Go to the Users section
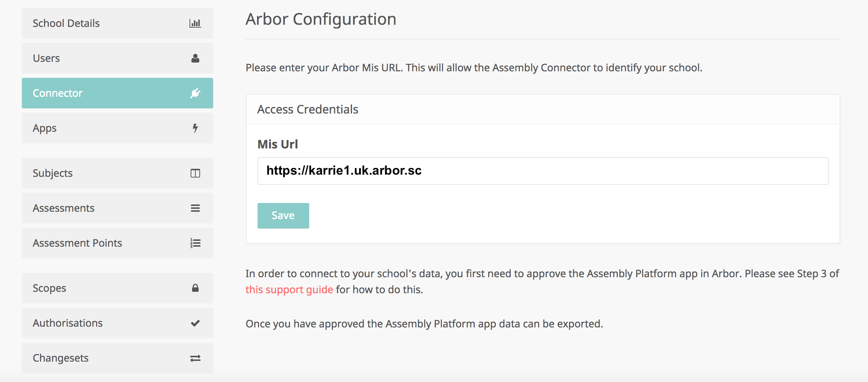Screen dimensions: 868x382 [x=47, y=58]
